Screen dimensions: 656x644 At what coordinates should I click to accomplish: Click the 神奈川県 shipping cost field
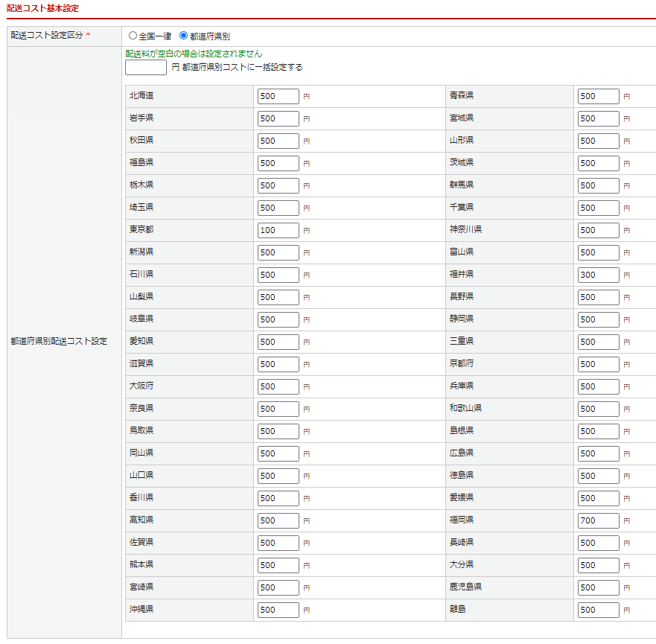tap(599, 230)
